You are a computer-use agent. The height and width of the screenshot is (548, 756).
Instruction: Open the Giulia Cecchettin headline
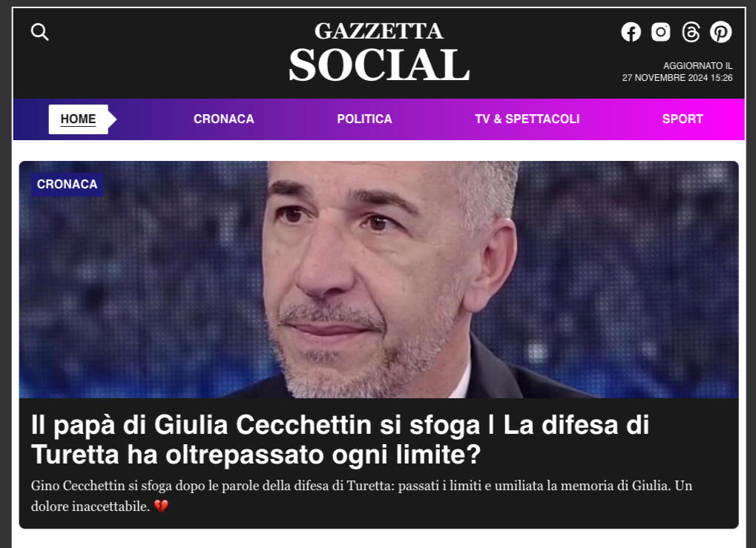coord(340,440)
